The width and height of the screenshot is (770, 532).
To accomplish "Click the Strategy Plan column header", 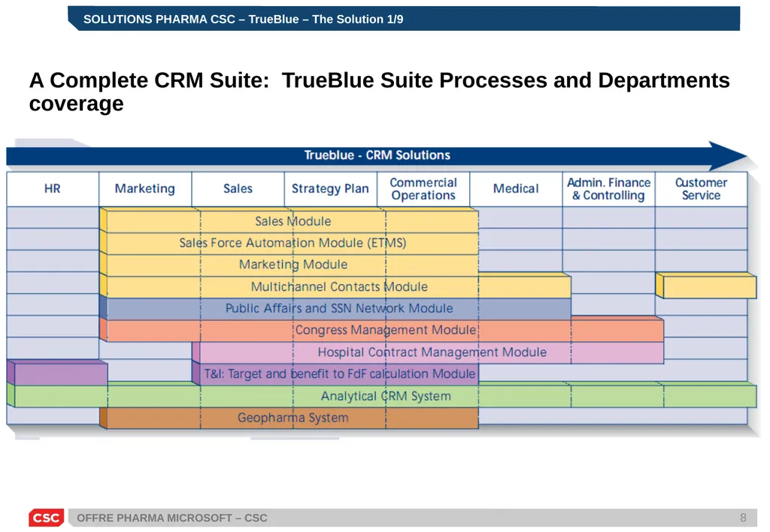I will [331, 189].
